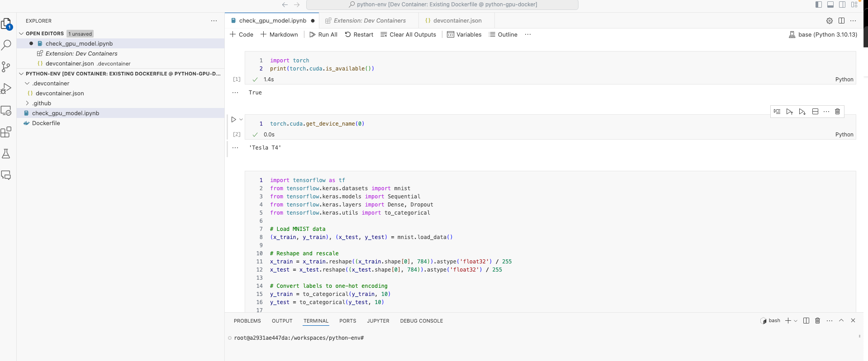
Task: Open editor More Actions ellipsis
Action: (853, 21)
